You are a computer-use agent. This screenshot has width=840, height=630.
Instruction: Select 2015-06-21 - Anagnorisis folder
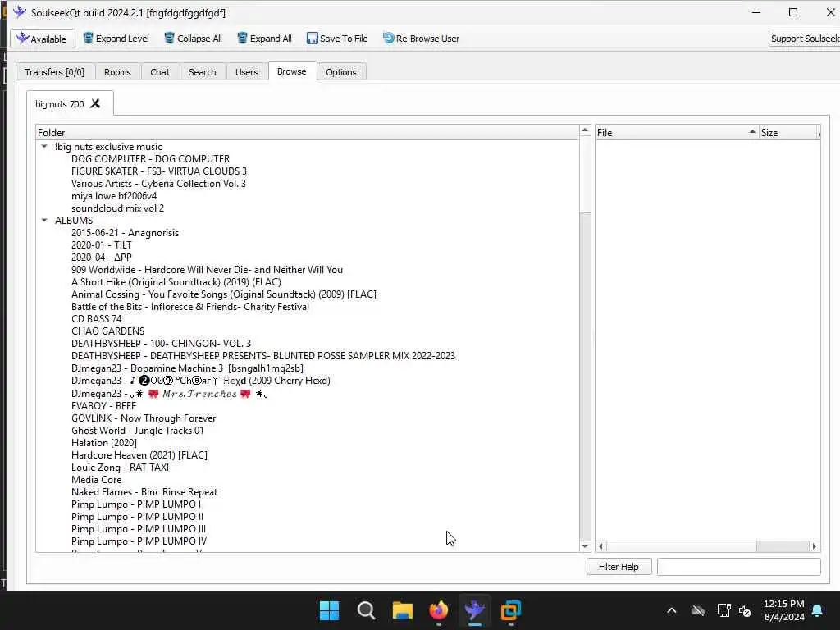point(125,233)
